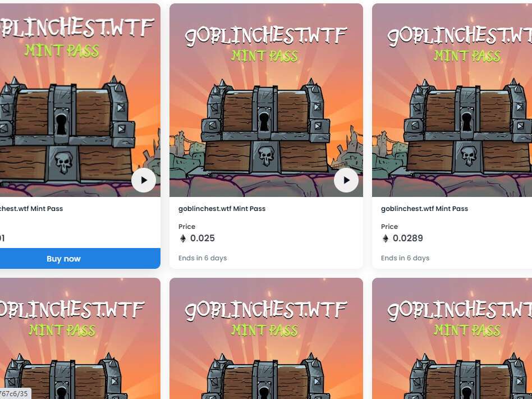Open the bottom-row thumbnail under the 0.0289 card
The image size is (532, 399).
pyautogui.click(x=452, y=338)
